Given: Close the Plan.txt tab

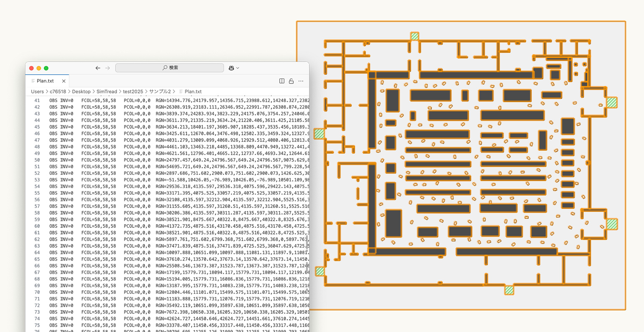Looking at the screenshot, I should tap(64, 81).
